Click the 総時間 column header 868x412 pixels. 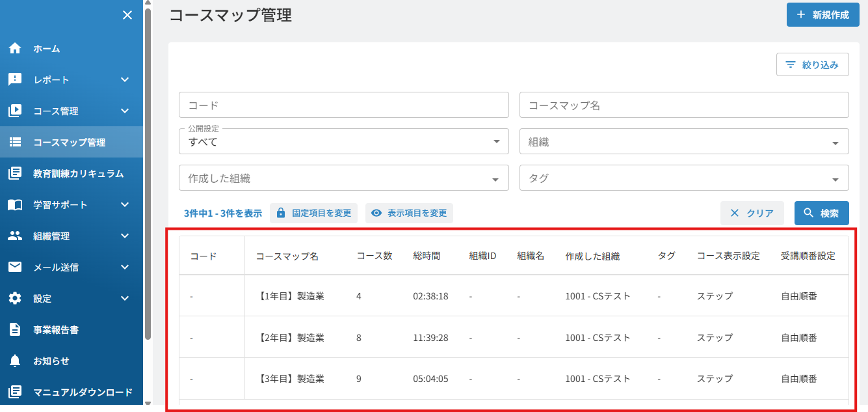pyautogui.click(x=427, y=256)
